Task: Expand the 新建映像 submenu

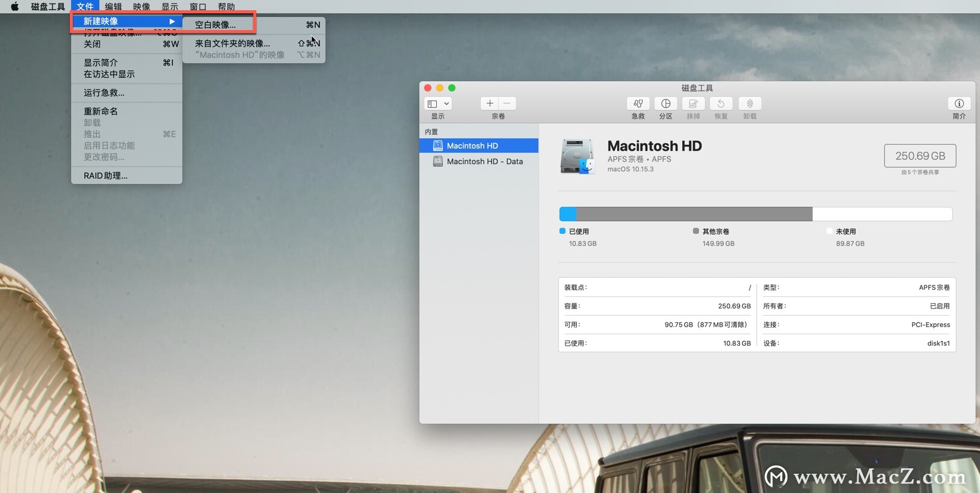Action: [126, 21]
